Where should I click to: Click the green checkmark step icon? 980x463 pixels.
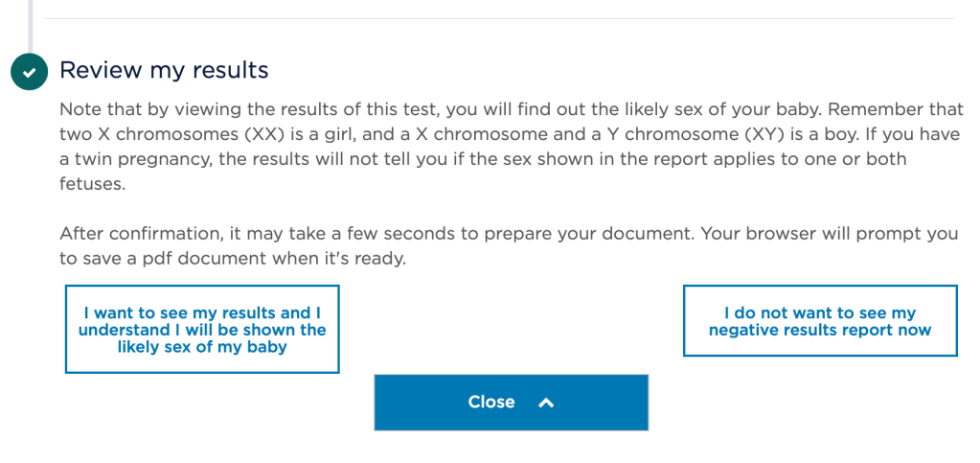pos(29,72)
